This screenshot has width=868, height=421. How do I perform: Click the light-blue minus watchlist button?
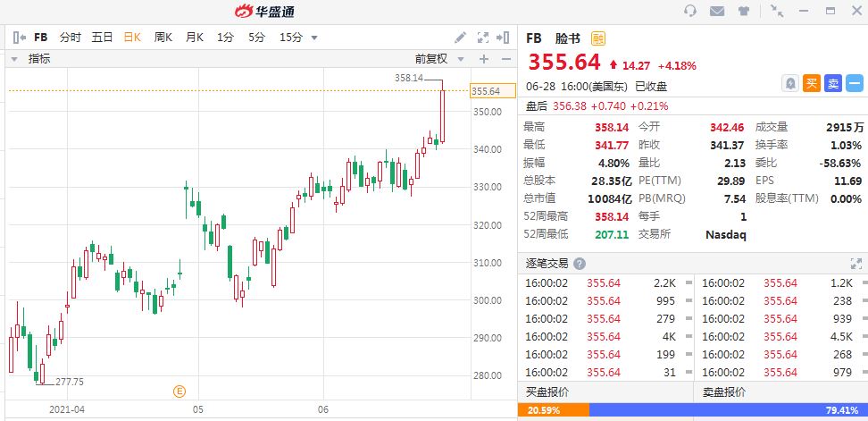855,84
